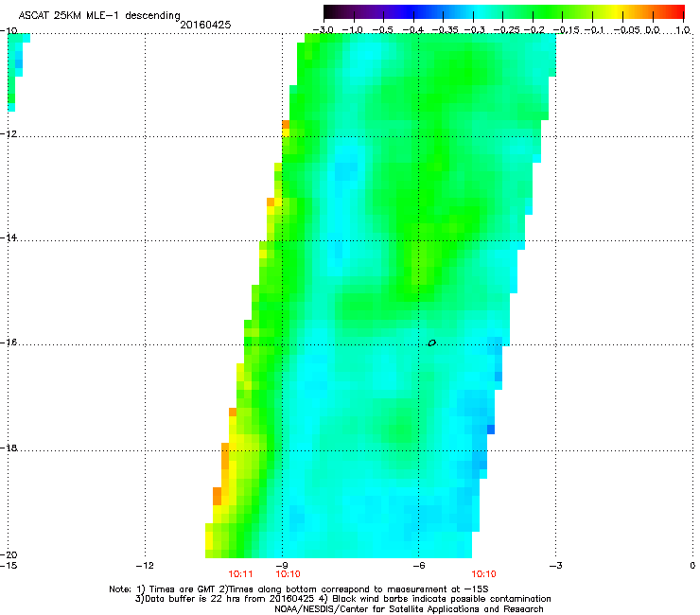Click the -0.05 label on the color scale
Screen dimensions: 700x615
[627, 30]
